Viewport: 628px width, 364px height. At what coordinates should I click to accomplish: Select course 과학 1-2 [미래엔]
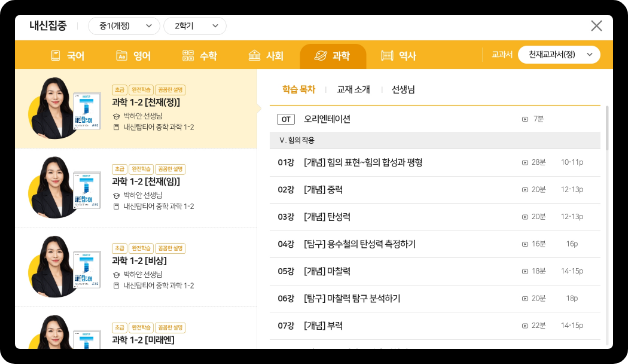tap(136, 328)
